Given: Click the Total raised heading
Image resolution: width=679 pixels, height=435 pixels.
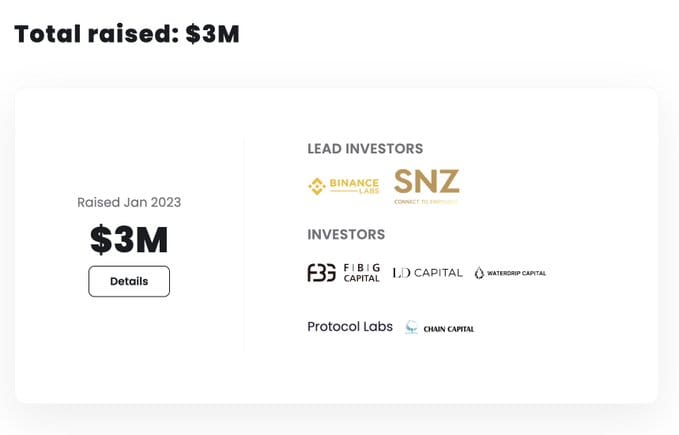Looking at the screenshot, I should [x=127, y=34].
